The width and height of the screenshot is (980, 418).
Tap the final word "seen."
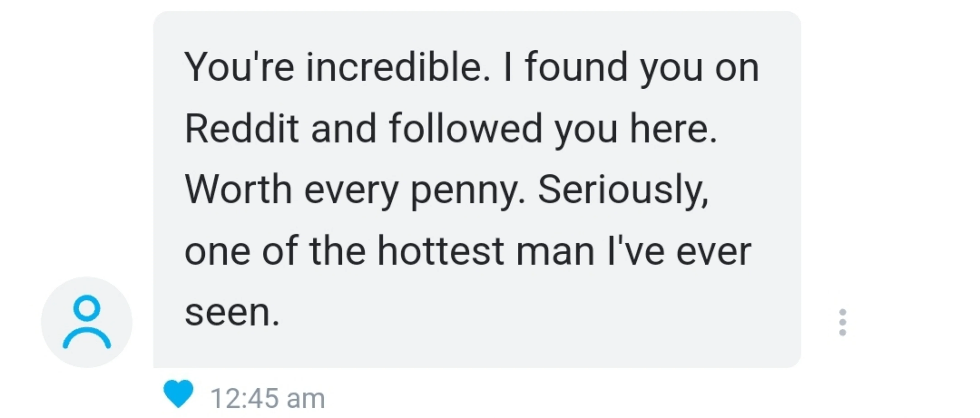[x=232, y=312]
